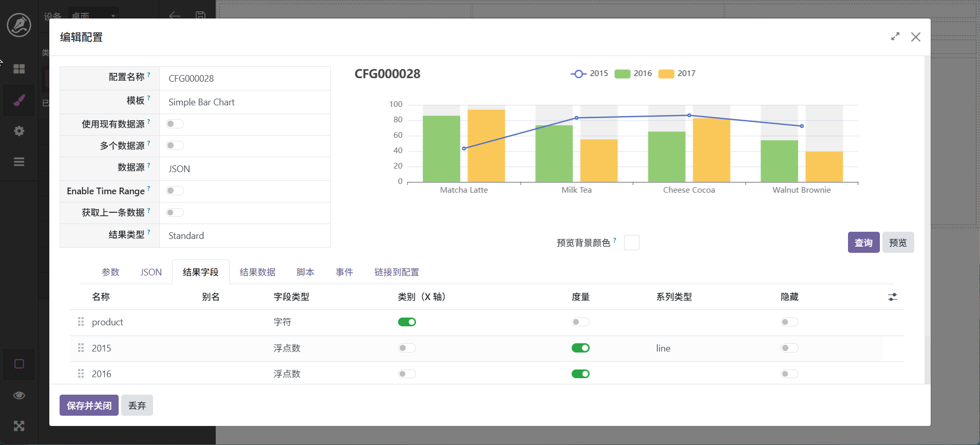980x445 pixels.
Task: Open the dashboard grid icon in sidebar
Action: click(x=19, y=69)
